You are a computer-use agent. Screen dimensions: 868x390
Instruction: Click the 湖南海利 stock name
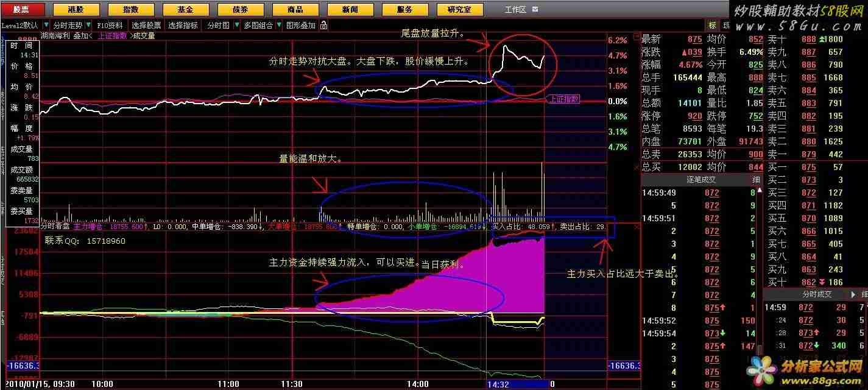tap(55, 36)
